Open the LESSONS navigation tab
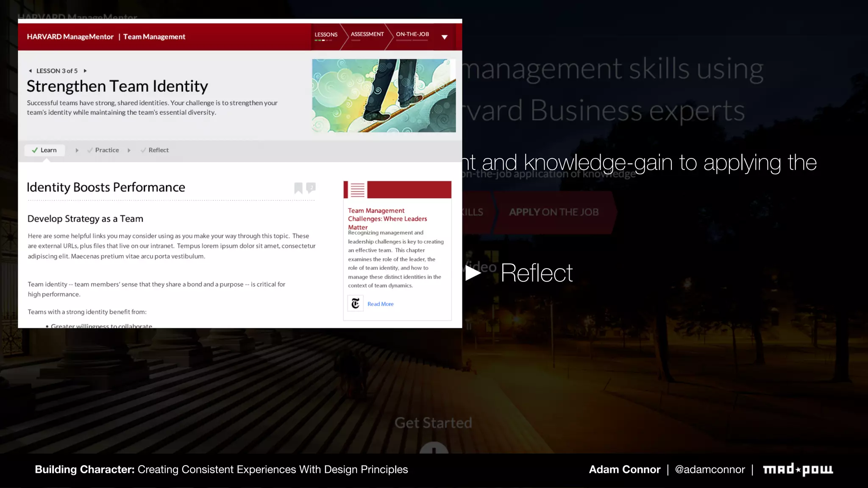 pos(326,35)
